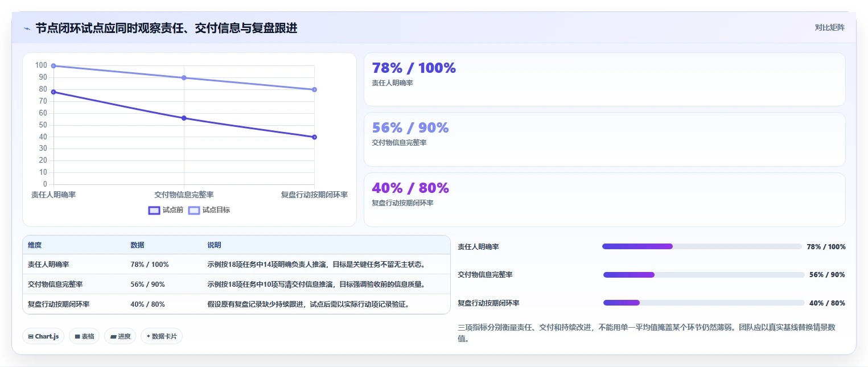Image resolution: width=868 pixels, height=367 pixels.
Task: Click the 复盘行动按期闭环率 progress bar
Action: pyautogui.click(x=704, y=303)
